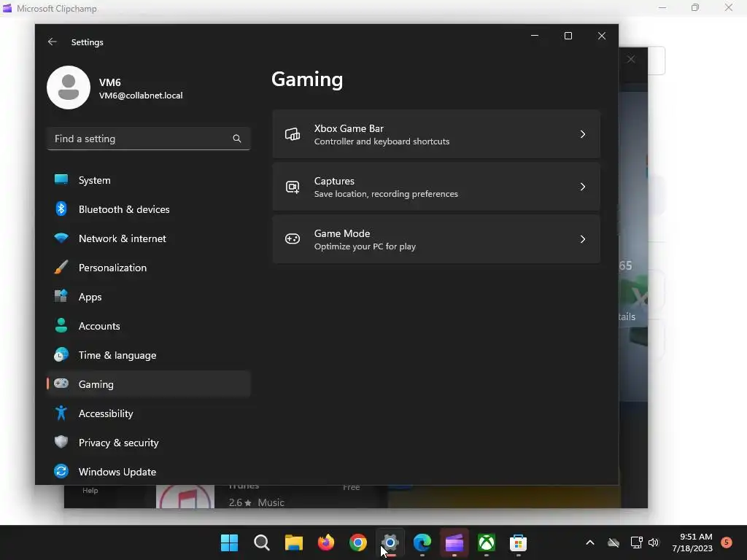Click the OneDrive cloud tray icon
Screen dimensions: 747x560
[x=614, y=542]
